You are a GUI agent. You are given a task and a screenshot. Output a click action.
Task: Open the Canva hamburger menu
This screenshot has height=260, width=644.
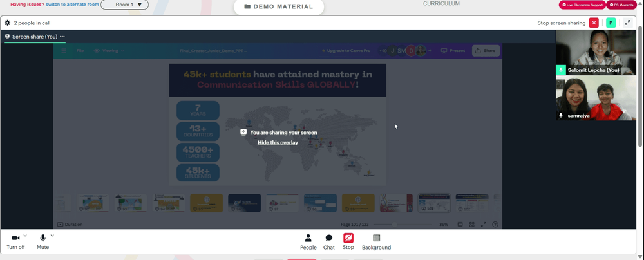(x=63, y=51)
